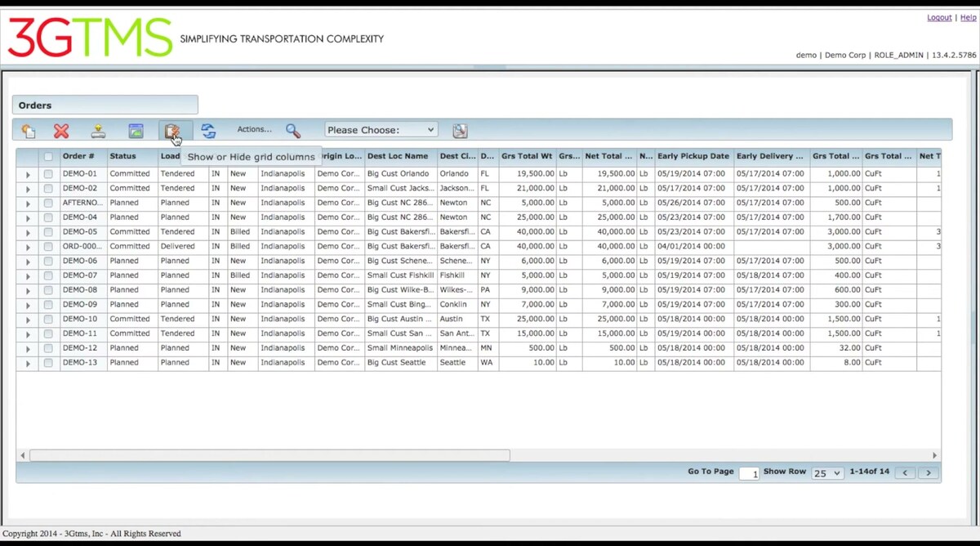Open the Please Choose dropdown
This screenshot has width=980, height=546.
click(381, 130)
